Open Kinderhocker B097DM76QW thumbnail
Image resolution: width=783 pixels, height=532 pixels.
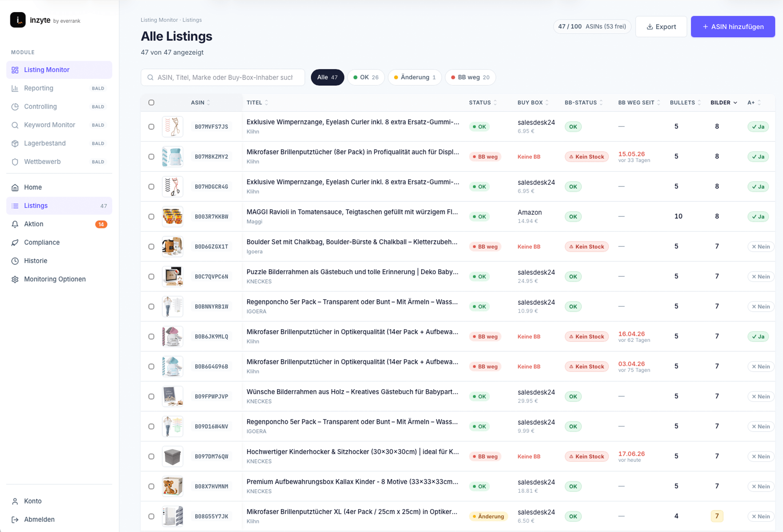(x=172, y=456)
